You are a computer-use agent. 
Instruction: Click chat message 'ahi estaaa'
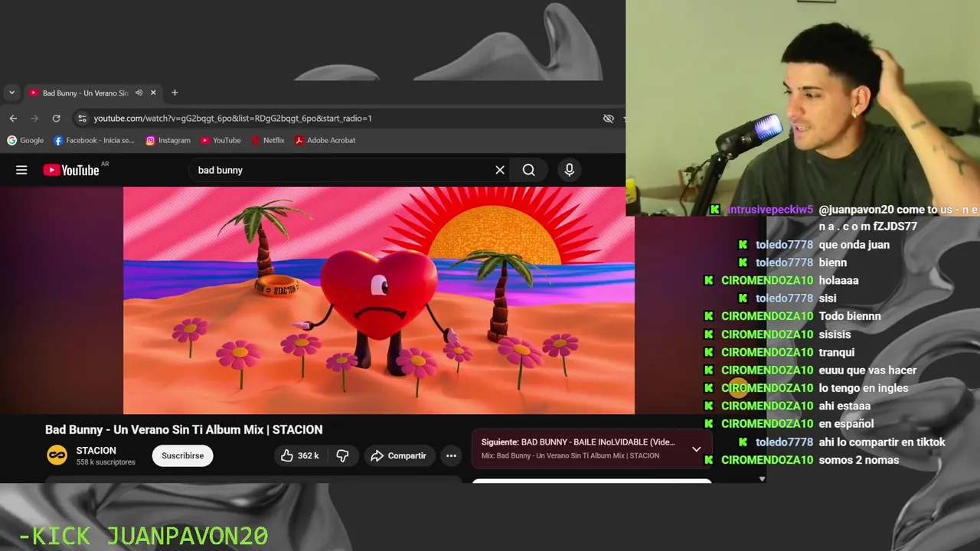[x=844, y=406]
